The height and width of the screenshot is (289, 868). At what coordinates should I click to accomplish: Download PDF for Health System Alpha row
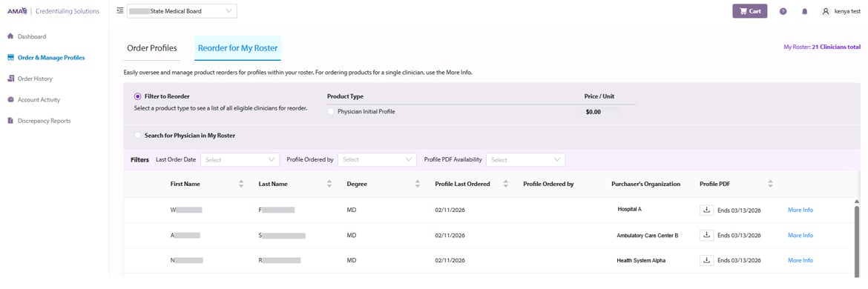point(706,260)
